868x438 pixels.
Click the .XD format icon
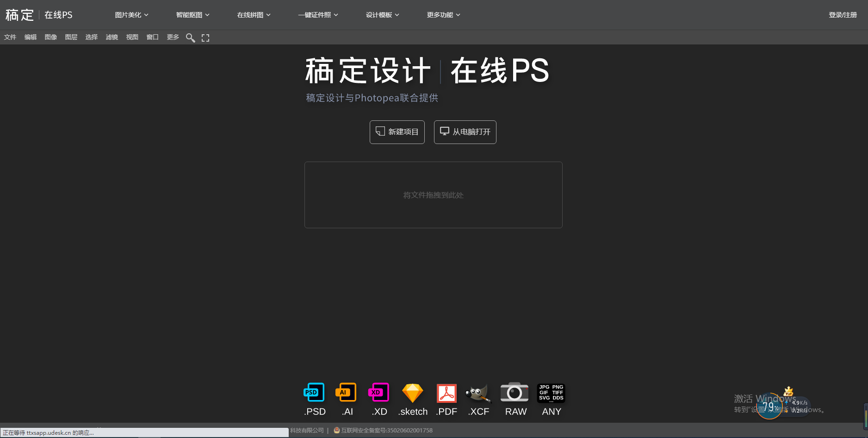[379, 393]
